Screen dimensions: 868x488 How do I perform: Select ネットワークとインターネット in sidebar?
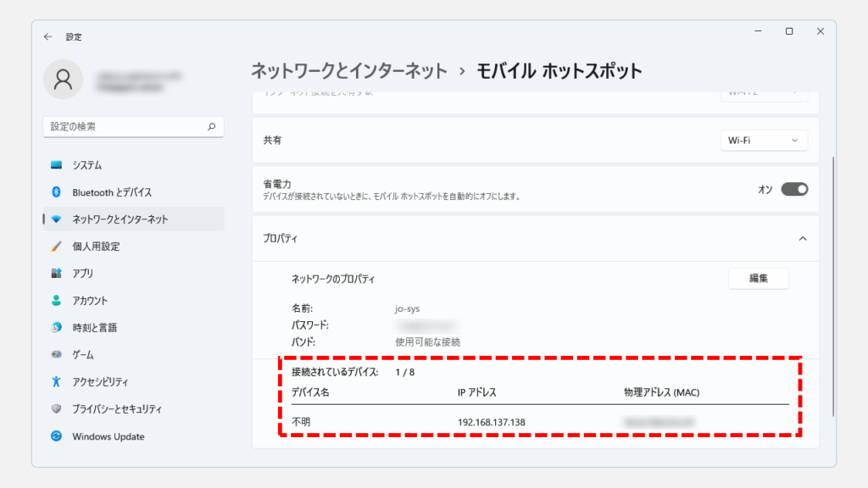120,219
